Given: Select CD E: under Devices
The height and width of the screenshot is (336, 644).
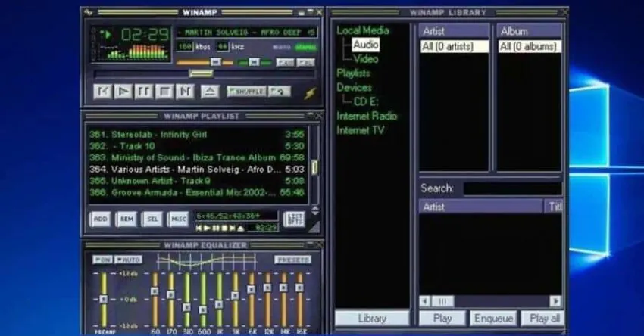Looking at the screenshot, I should (366, 101).
